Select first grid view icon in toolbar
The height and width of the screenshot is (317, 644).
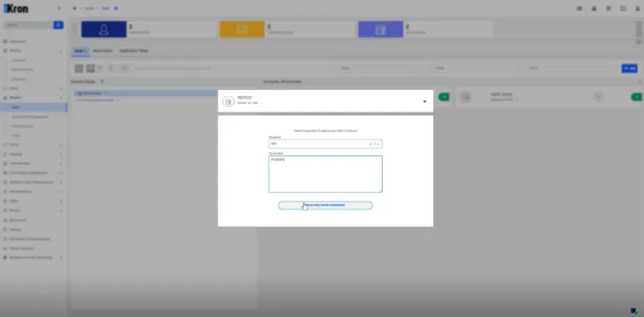click(x=79, y=69)
